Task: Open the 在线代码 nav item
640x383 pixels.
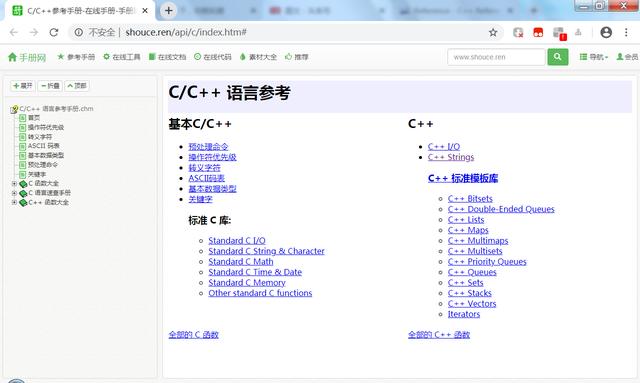Action: click(x=213, y=57)
